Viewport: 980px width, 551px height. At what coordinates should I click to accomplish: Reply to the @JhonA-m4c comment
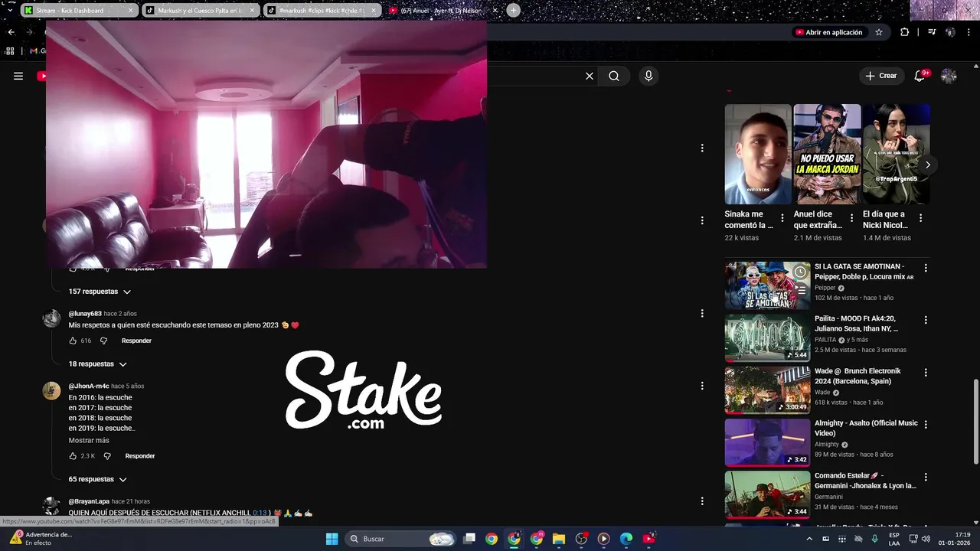[x=140, y=456]
